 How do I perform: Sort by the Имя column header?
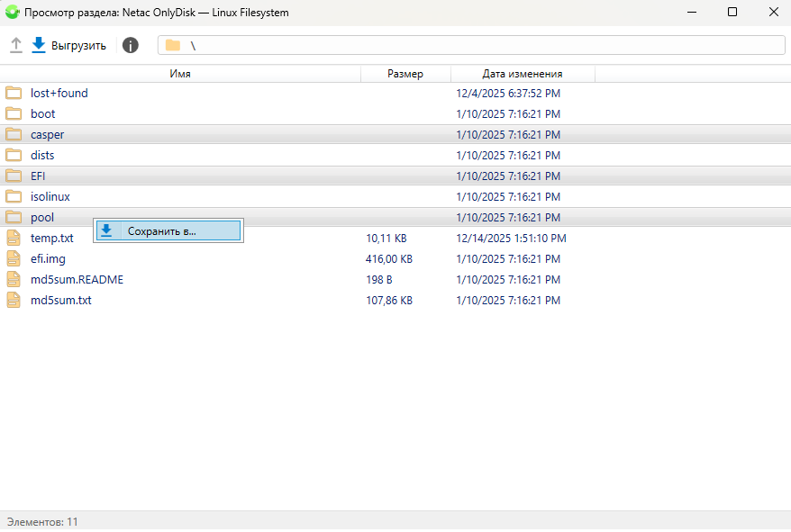coord(180,74)
